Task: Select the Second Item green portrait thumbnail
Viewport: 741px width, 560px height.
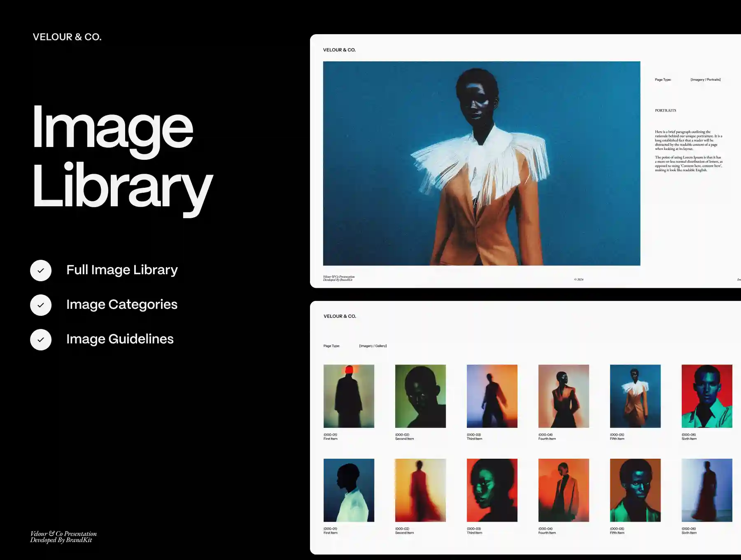Action: [420, 395]
